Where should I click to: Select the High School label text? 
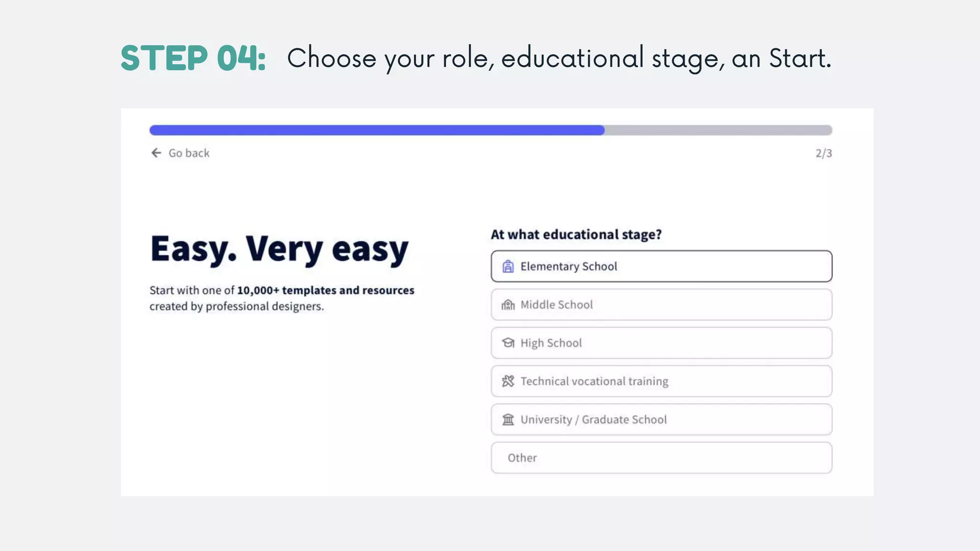[x=551, y=343]
